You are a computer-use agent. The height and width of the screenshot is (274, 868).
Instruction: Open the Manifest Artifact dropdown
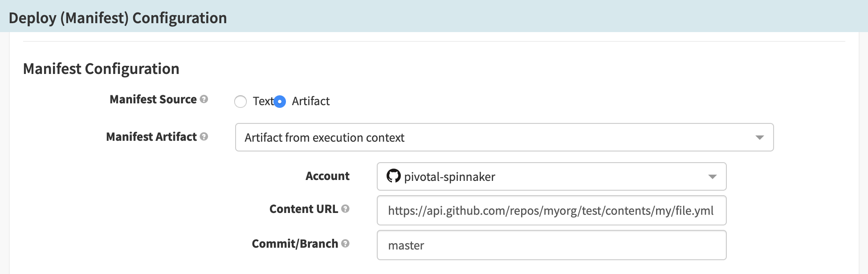pyautogui.click(x=503, y=138)
